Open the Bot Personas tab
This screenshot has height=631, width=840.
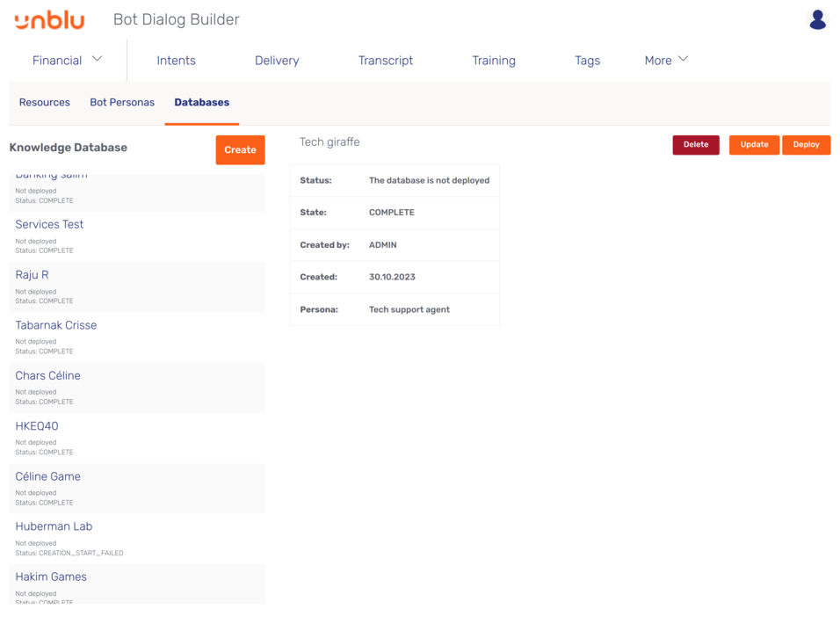coord(122,102)
